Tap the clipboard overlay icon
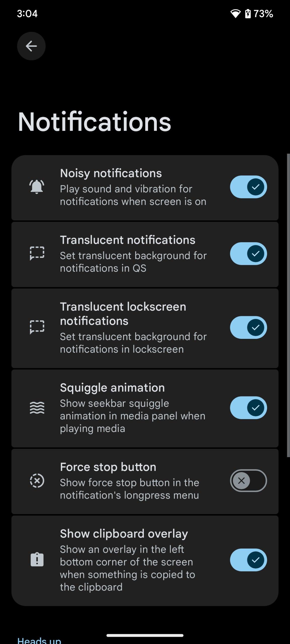The width and height of the screenshot is (290, 644). pos(37,560)
